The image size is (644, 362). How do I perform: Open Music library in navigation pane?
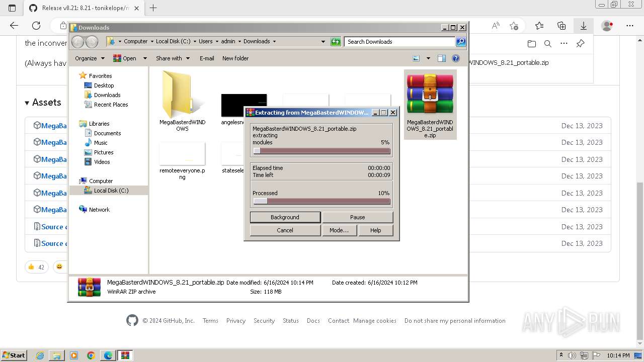[101, 143]
